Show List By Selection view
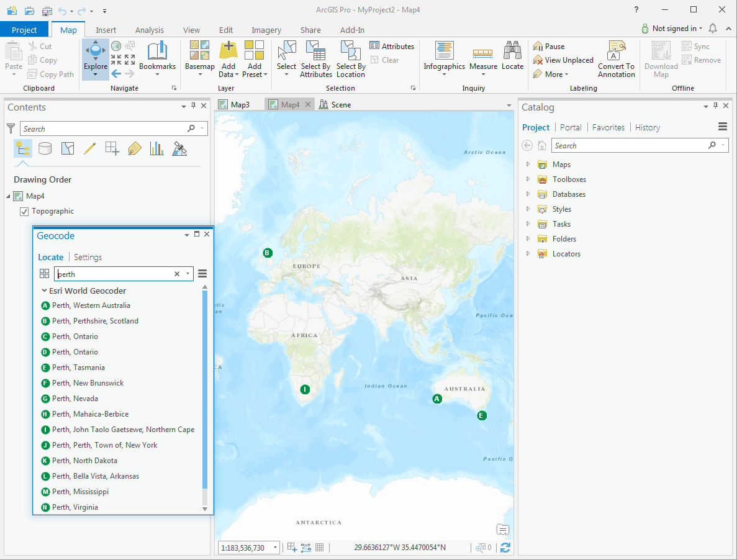The width and height of the screenshot is (737, 560). [x=68, y=149]
